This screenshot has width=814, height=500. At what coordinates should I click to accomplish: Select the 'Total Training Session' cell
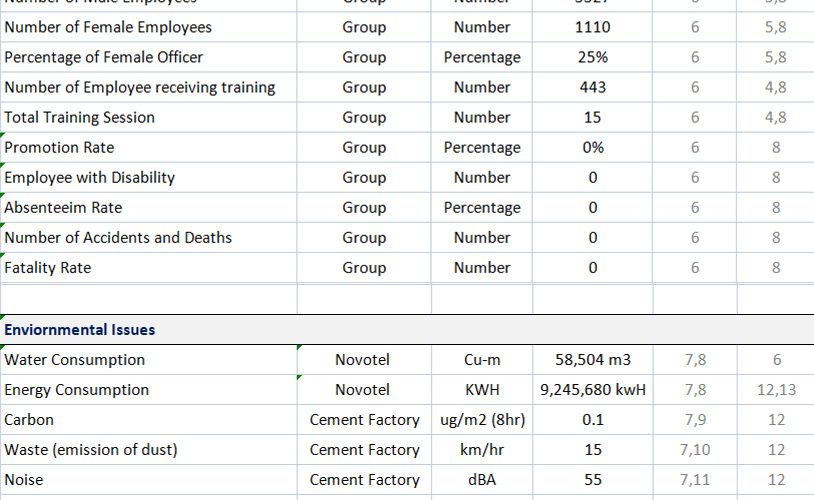point(148,117)
